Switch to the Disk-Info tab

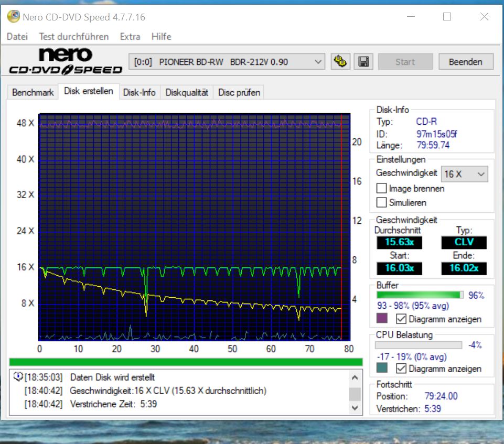point(139,93)
